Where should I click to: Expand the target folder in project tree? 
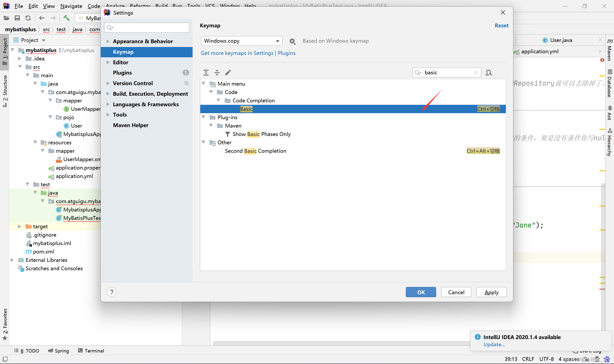[19, 226]
